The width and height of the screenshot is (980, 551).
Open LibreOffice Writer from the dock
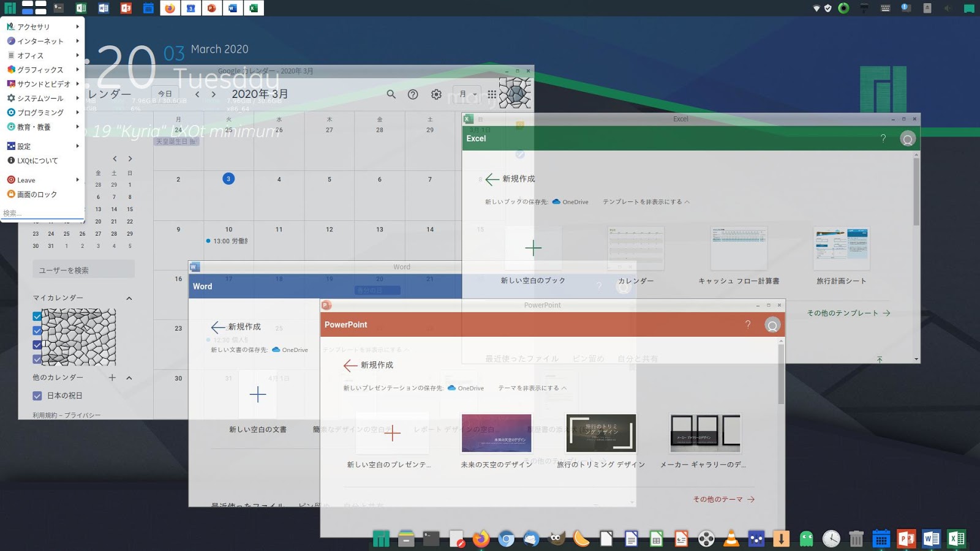coord(631,538)
